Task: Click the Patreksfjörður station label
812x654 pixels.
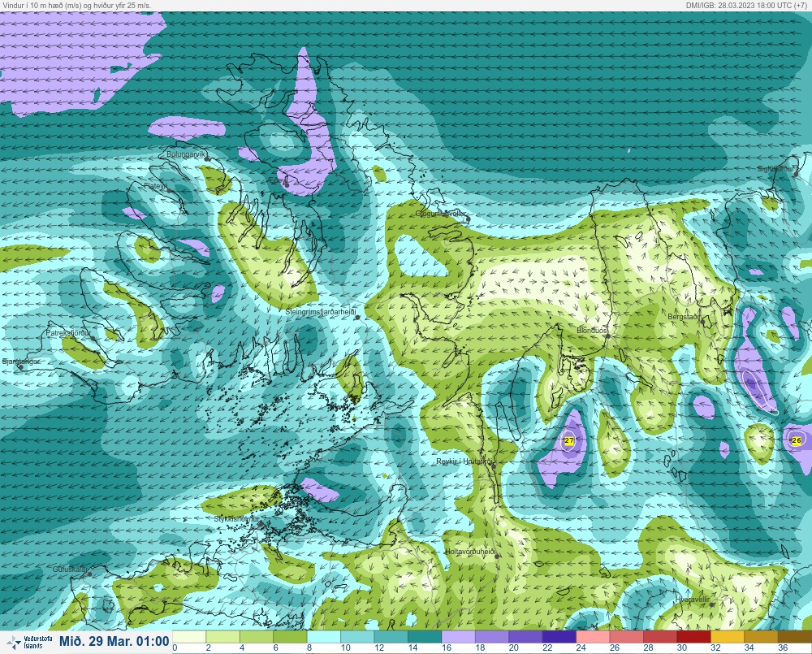Action: 68,333
